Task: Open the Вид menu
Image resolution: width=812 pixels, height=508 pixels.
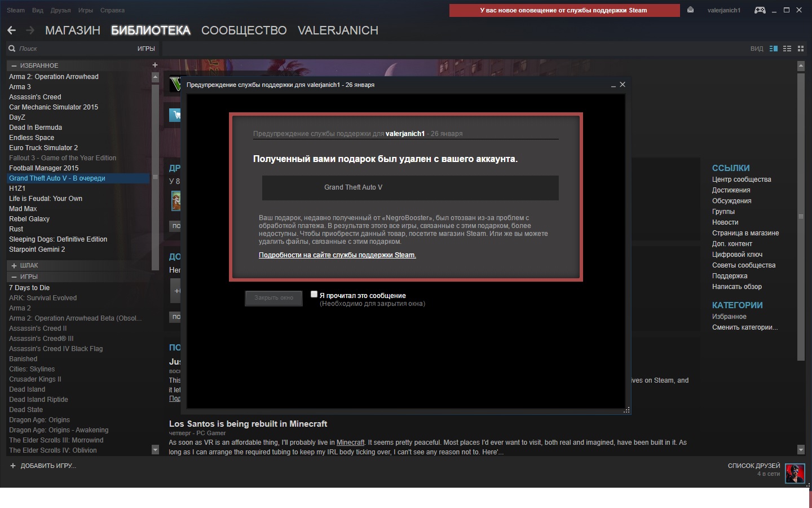Action: 38,10
